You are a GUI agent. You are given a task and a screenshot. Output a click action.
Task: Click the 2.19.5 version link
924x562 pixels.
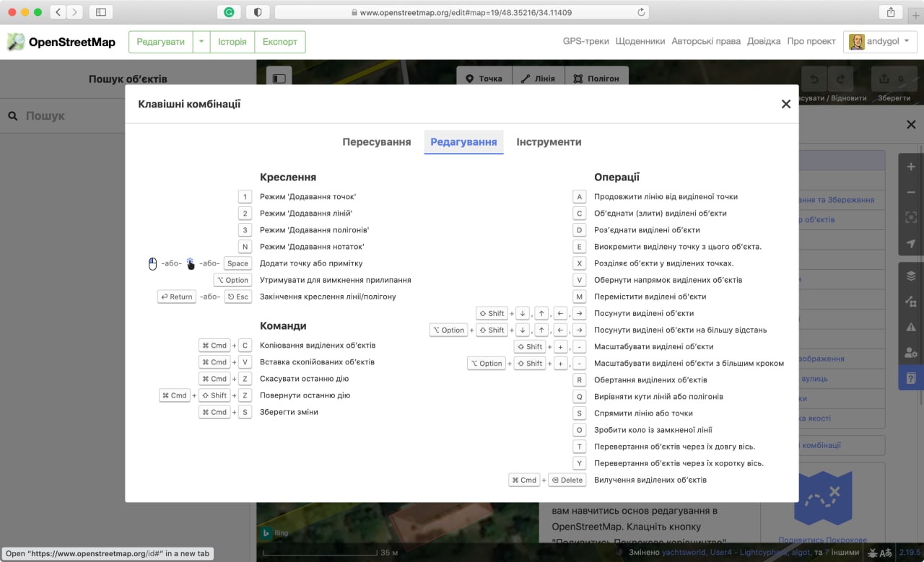(x=909, y=553)
